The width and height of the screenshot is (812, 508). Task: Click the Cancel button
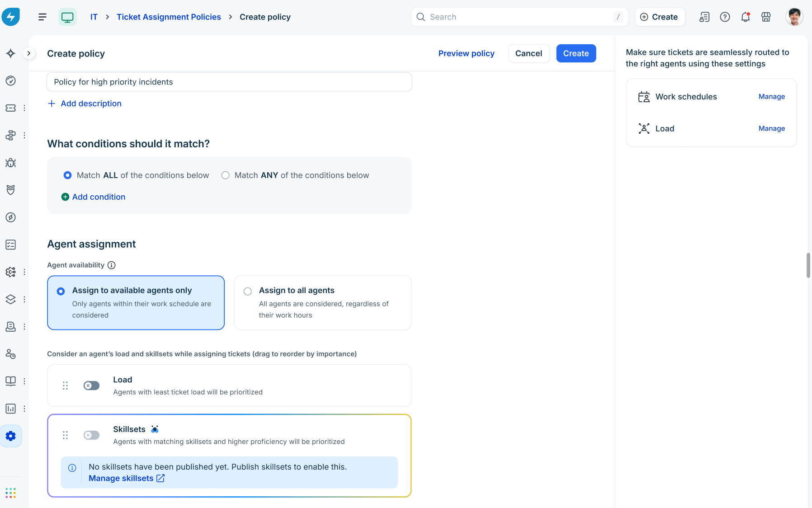pyautogui.click(x=529, y=53)
